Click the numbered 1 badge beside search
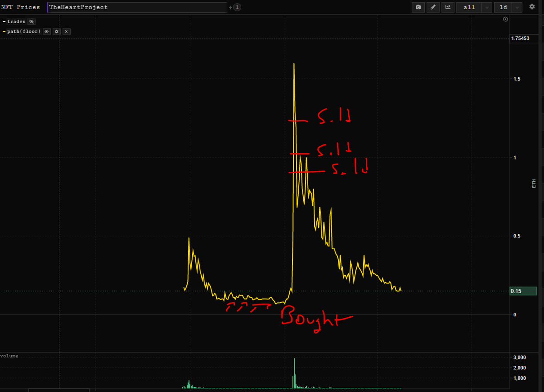This screenshot has width=544, height=392. (x=237, y=7)
